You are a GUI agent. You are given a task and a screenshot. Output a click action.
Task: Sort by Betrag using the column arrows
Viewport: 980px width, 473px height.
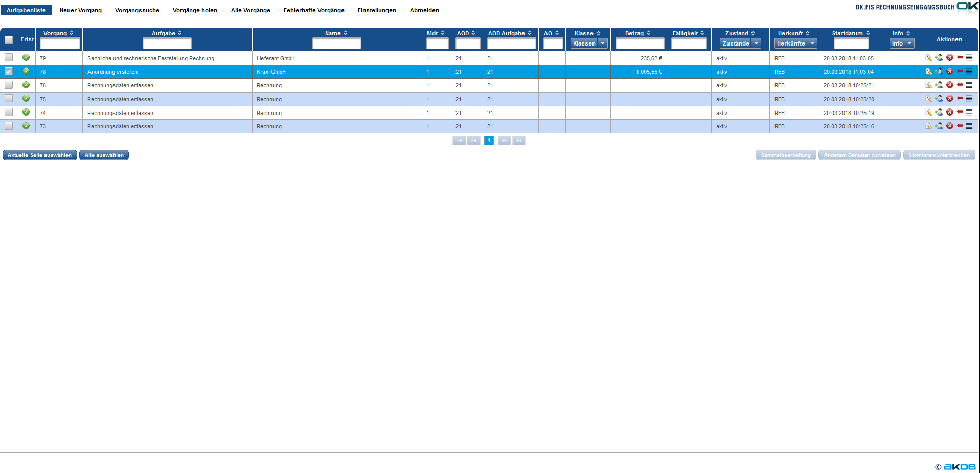pos(649,33)
